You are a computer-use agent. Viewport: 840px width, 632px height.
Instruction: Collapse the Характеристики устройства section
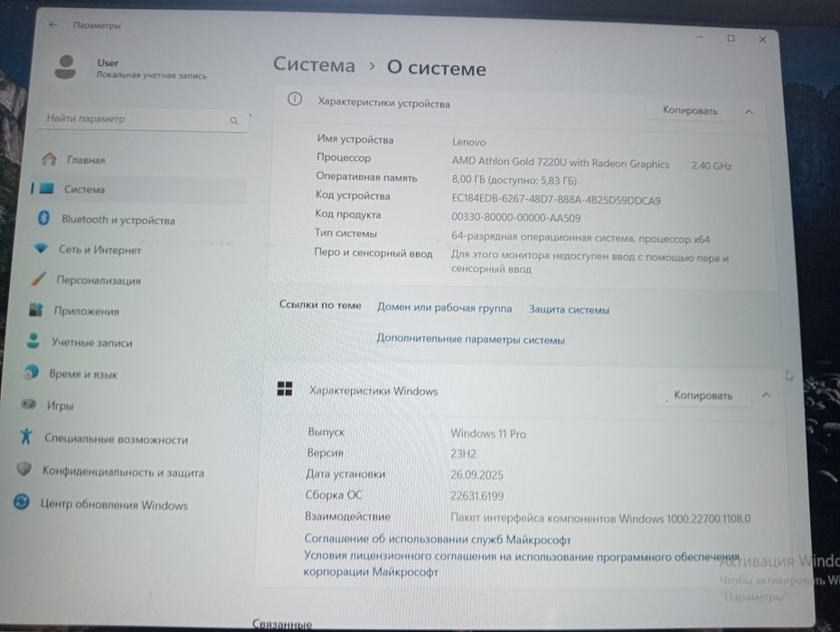(749, 112)
